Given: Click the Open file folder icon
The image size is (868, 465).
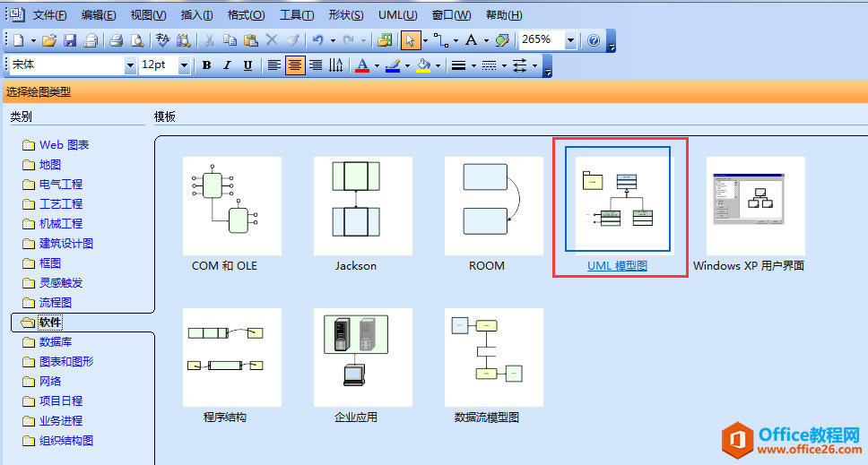Looking at the screenshot, I should 49,40.
